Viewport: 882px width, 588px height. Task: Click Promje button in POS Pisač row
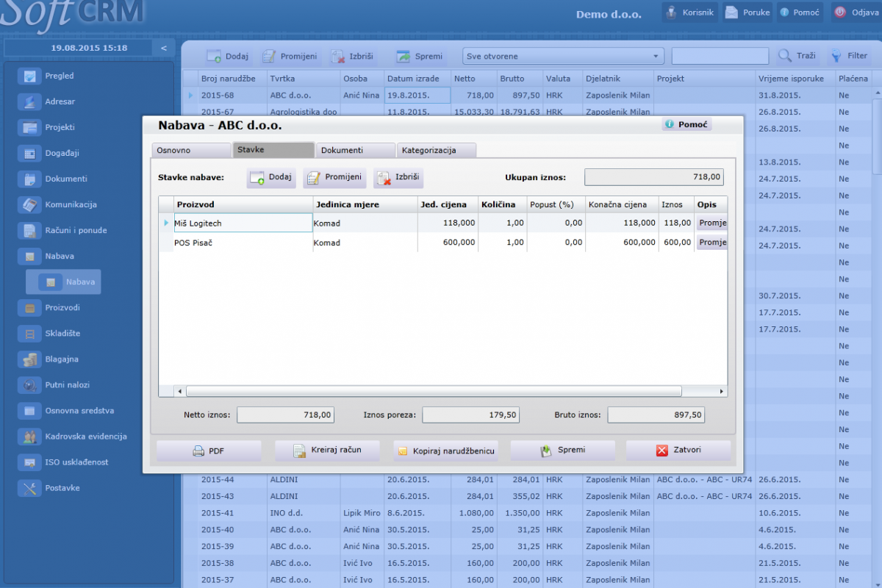point(711,243)
